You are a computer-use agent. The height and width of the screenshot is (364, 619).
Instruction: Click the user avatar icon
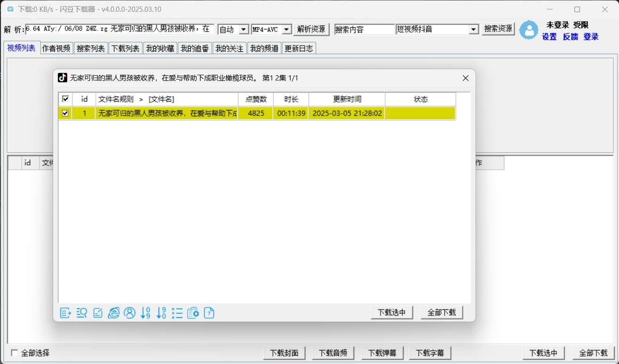(529, 30)
